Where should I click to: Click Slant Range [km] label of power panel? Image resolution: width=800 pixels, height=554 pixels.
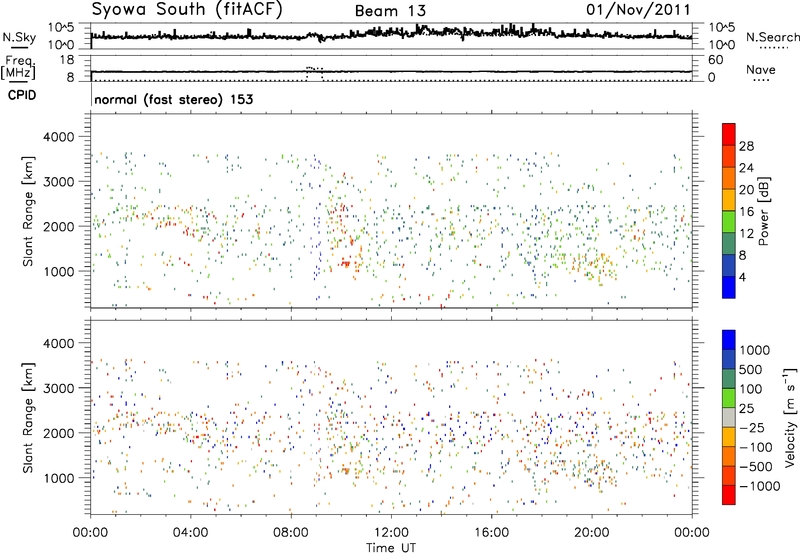point(28,211)
